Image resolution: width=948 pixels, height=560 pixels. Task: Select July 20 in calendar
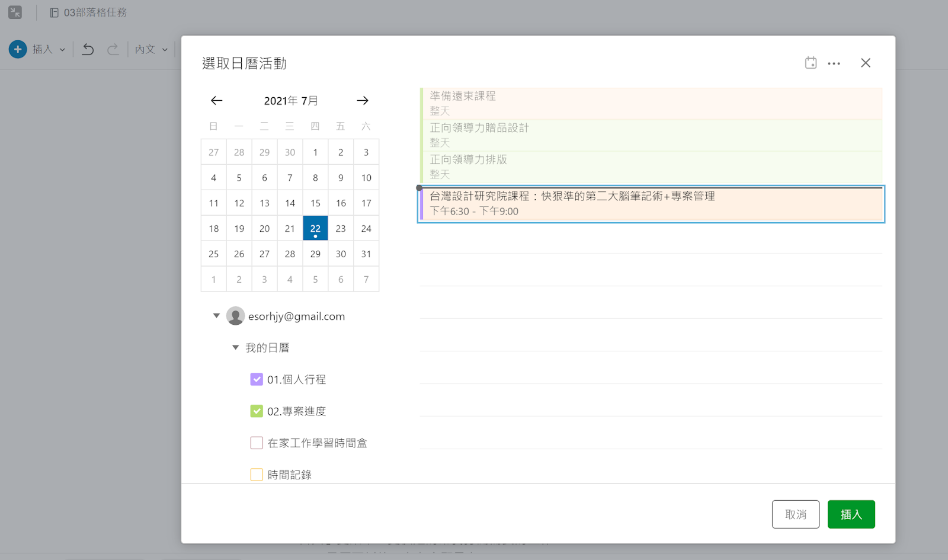[264, 229]
